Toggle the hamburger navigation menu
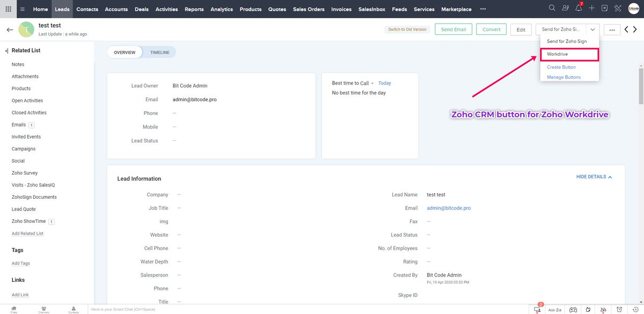 (x=23, y=9)
